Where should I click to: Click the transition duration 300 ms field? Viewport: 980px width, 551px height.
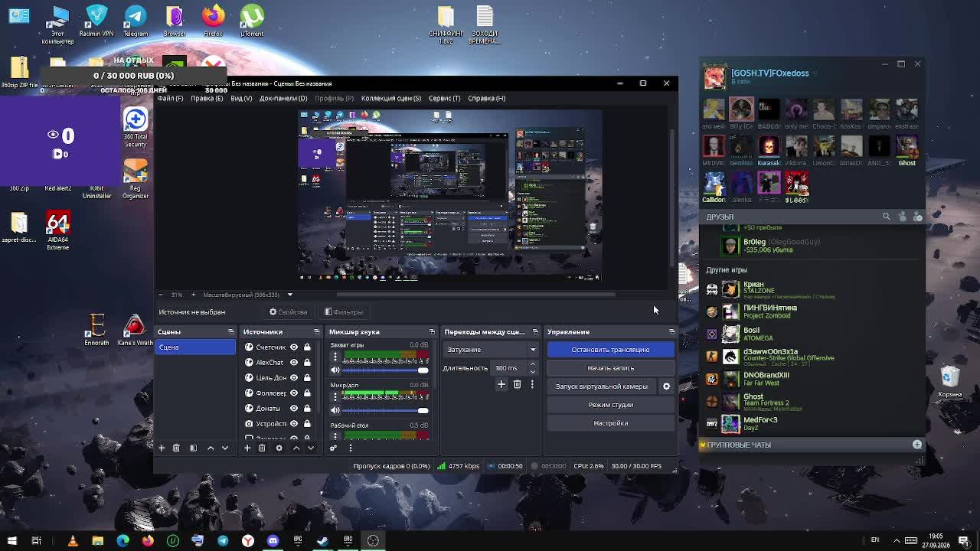coord(509,368)
